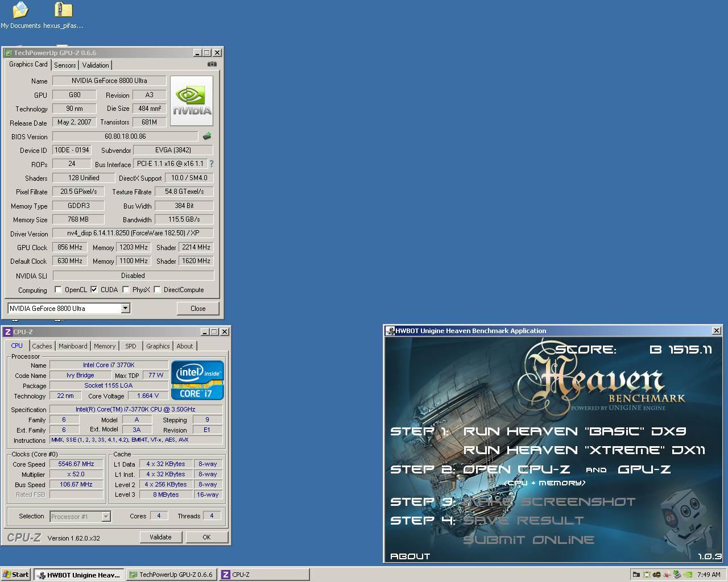Image resolution: width=728 pixels, height=582 pixels.
Task: Select the Graphics Card tab in GPU-Z
Action: (x=28, y=64)
